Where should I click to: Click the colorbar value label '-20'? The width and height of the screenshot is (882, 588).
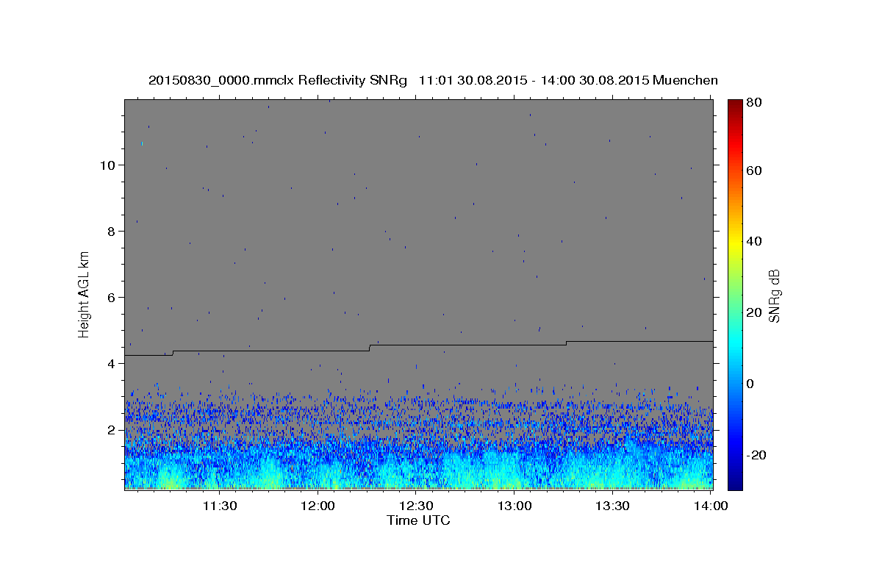pos(756,455)
